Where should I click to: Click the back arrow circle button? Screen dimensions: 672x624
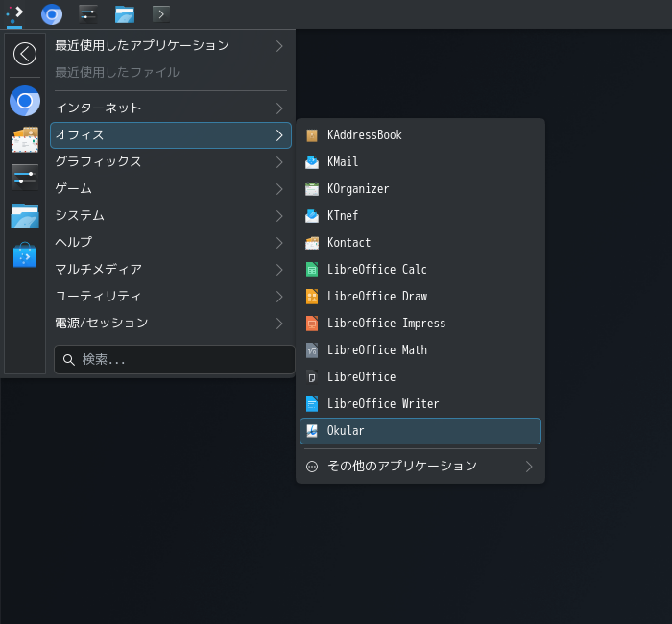(25, 54)
